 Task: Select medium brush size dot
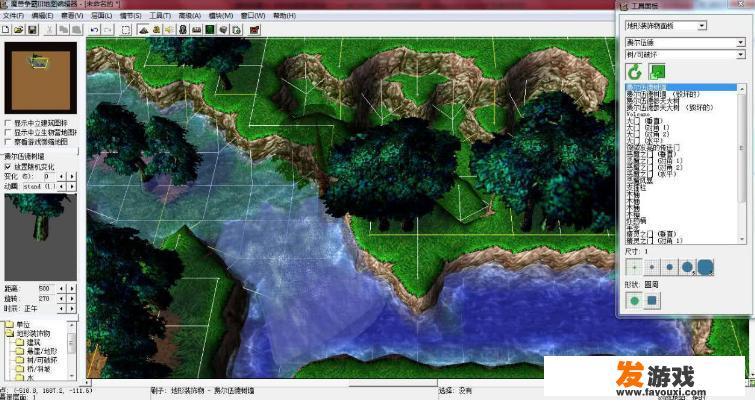[x=670, y=267]
